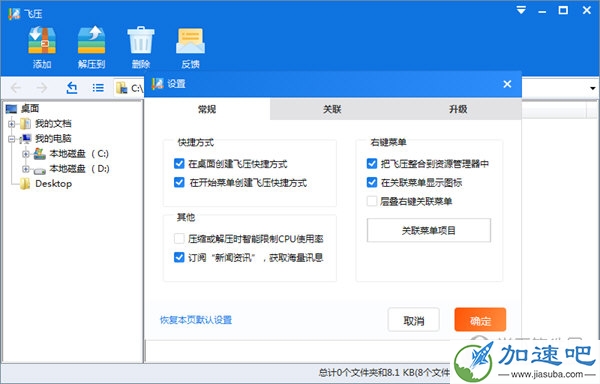This screenshot has height=384, width=600.
Task: Select 本地磁盘 (C:) in tree
Action: tap(79, 154)
